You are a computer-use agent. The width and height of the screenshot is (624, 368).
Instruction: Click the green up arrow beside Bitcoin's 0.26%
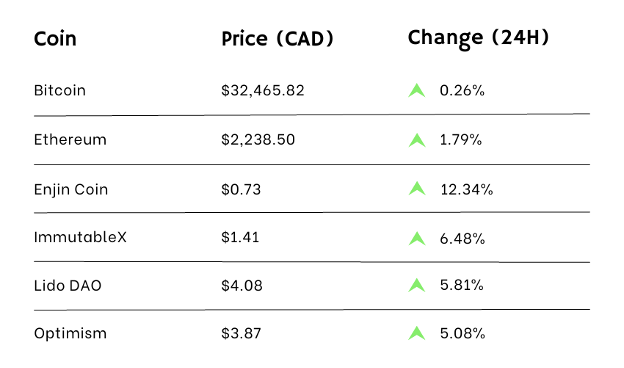(417, 91)
